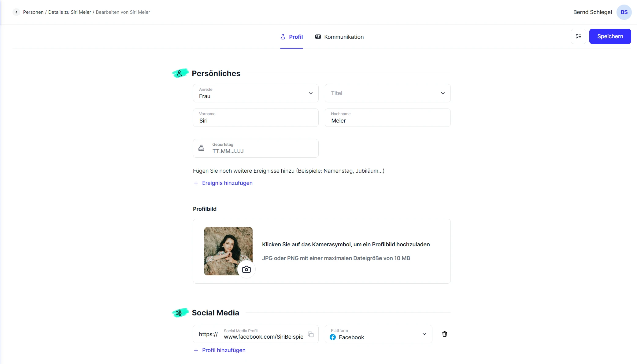The image size is (637, 364).
Task: Click the birthday cake icon in Geburtstag field
Action: [201, 148]
